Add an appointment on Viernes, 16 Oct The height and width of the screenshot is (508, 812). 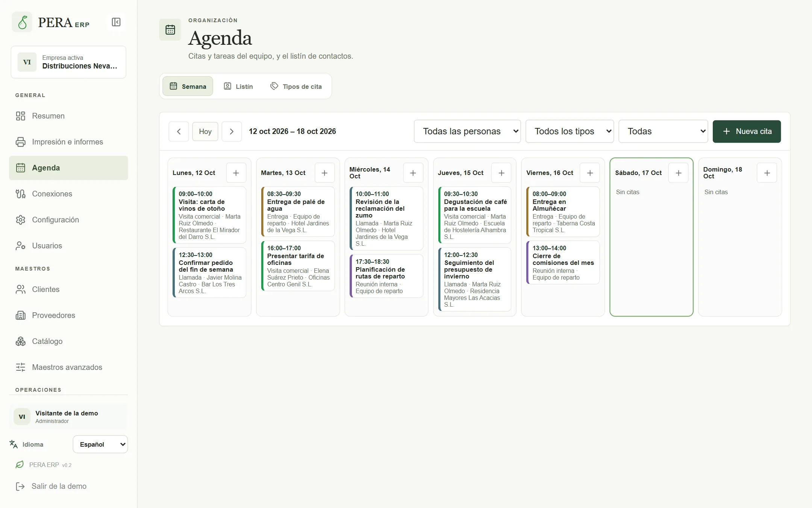(x=590, y=173)
